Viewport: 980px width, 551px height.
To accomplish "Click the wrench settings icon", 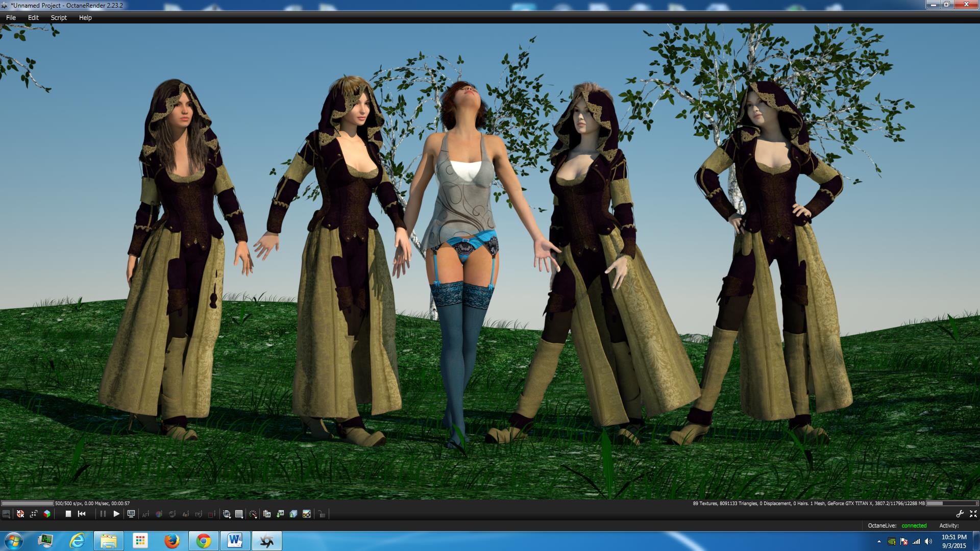I will pyautogui.click(x=960, y=514).
